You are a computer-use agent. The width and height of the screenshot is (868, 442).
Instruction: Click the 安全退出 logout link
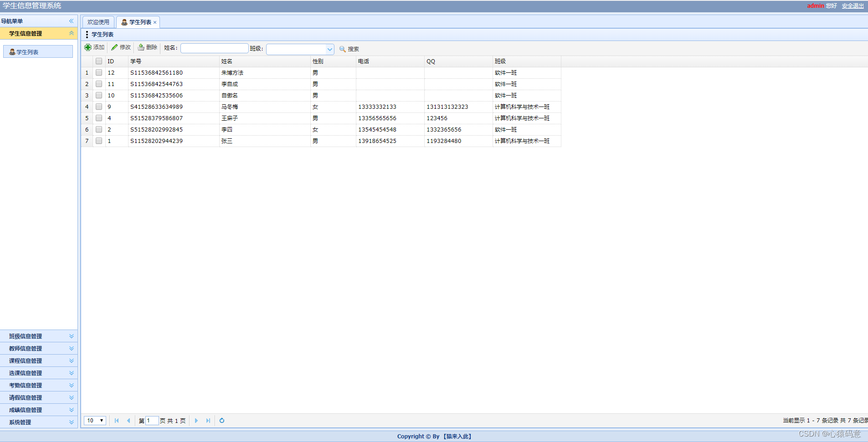[853, 6]
